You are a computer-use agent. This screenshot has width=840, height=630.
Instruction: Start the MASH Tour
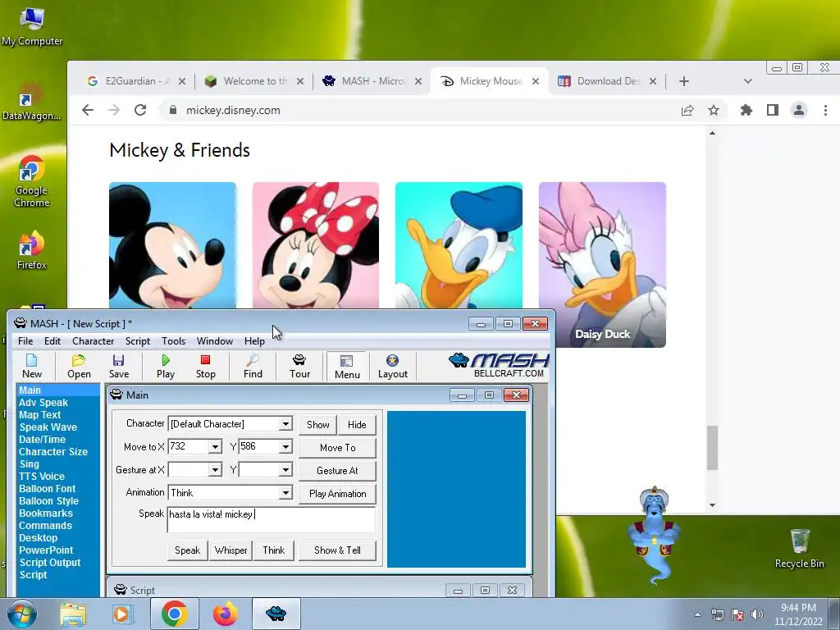point(299,366)
